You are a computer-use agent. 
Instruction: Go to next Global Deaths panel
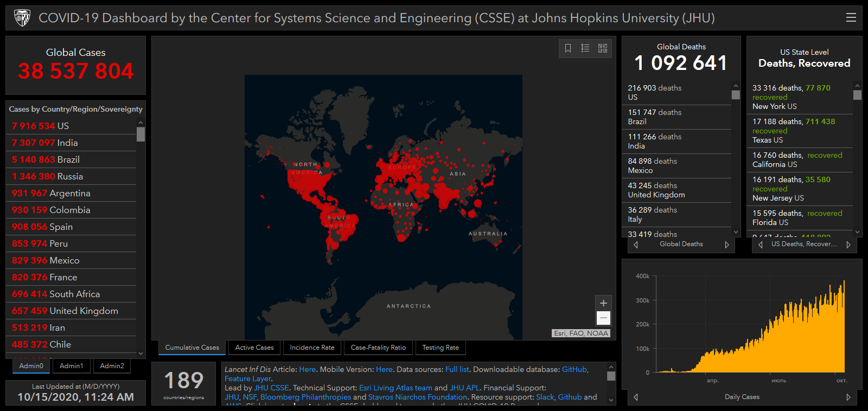(727, 245)
